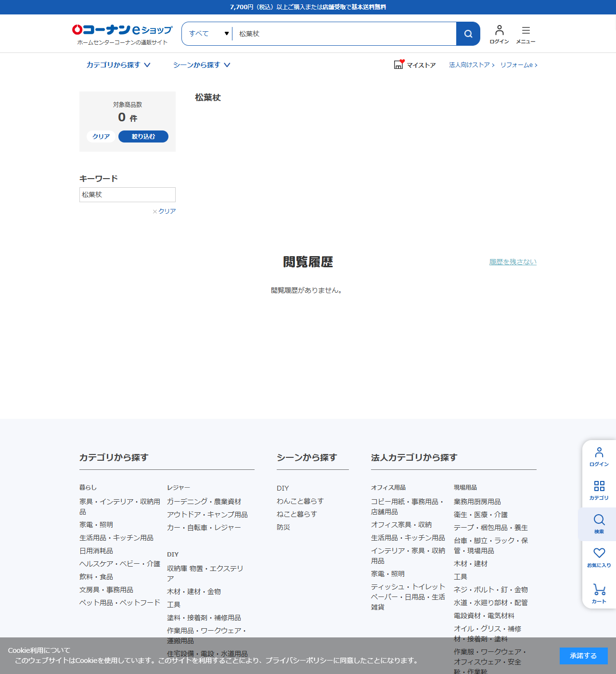
Task: Open 業務用厨房用品 link
Action: pos(477,502)
